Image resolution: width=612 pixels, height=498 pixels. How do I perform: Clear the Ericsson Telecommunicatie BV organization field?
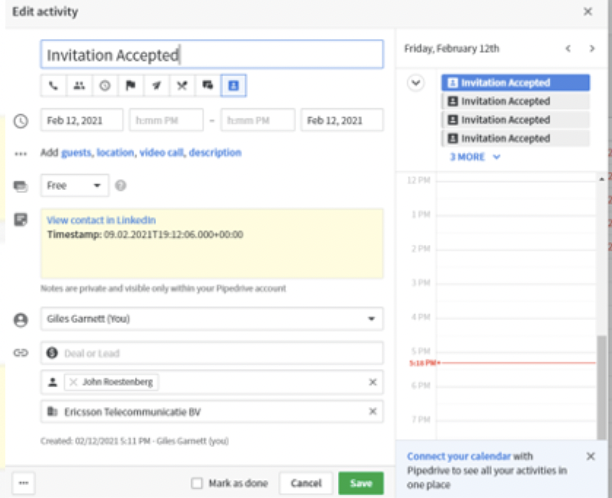pos(373,411)
